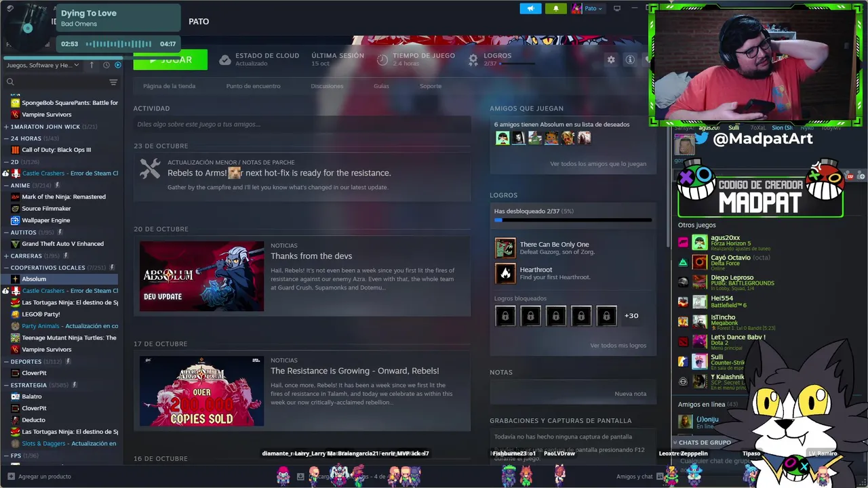Open The Resistance is Growing news headline
868x488 pixels.
coord(355,371)
